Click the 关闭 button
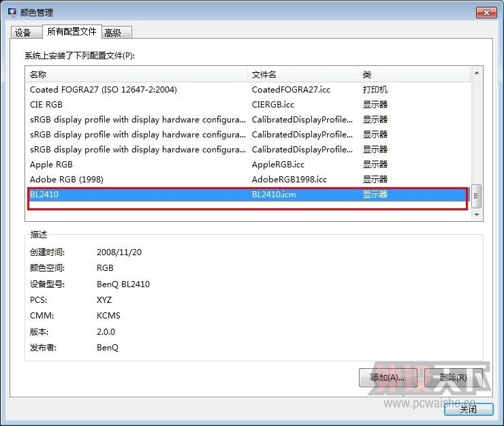This screenshot has width=504, height=426. pyautogui.click(x=469, y=409)
